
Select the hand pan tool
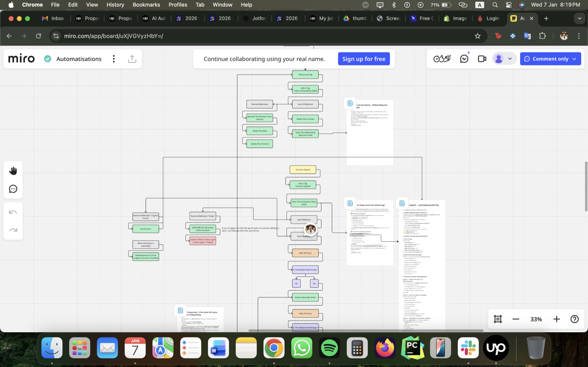click(x=13, y=171)
